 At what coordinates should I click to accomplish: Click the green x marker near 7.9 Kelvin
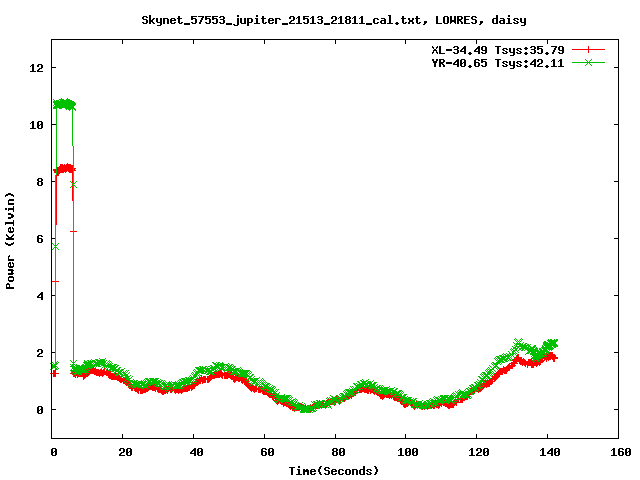click(73, 185)
